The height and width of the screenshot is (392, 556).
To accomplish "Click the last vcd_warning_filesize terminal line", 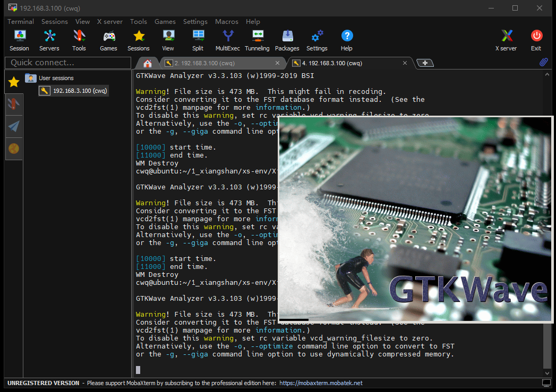I will [284, 338].
